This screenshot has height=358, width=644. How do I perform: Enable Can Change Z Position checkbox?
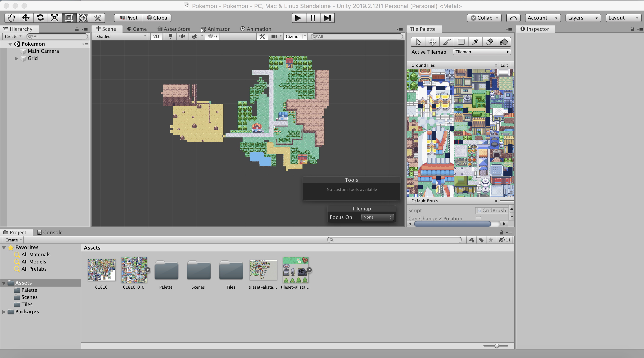click(x=478, y=218)
